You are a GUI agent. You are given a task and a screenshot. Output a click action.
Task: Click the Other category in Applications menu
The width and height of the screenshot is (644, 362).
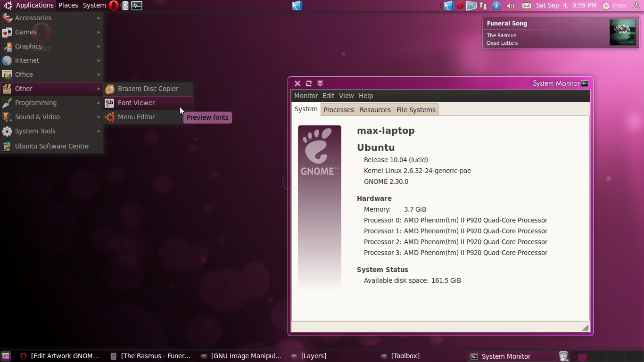51,89
